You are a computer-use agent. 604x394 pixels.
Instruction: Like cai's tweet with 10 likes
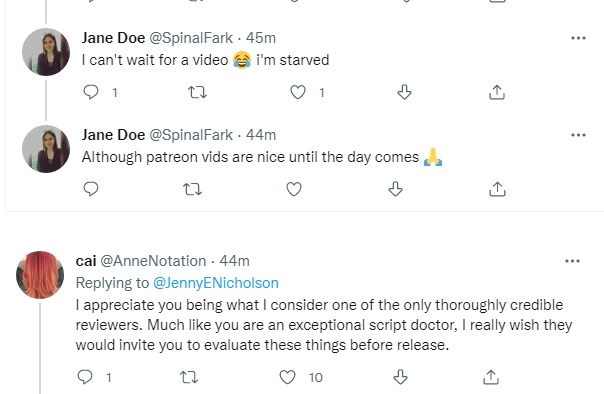pos(287,377)
